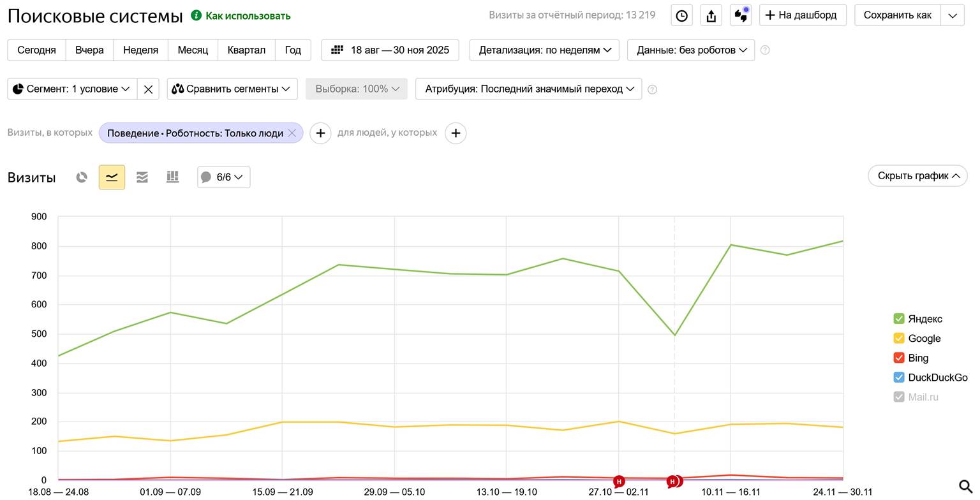Select the Месяц period tab
980x500 pixels.
click(193, 50)
